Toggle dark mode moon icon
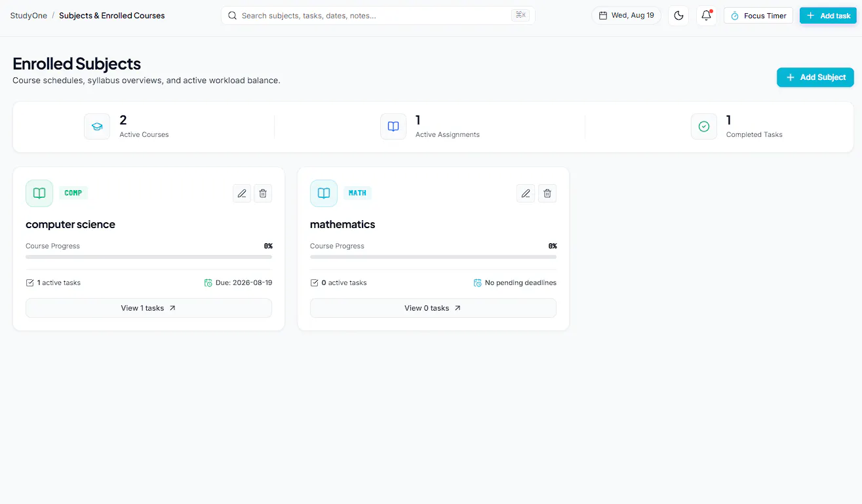The width and height of the screenshot is (862, 504). click(678, 16)
